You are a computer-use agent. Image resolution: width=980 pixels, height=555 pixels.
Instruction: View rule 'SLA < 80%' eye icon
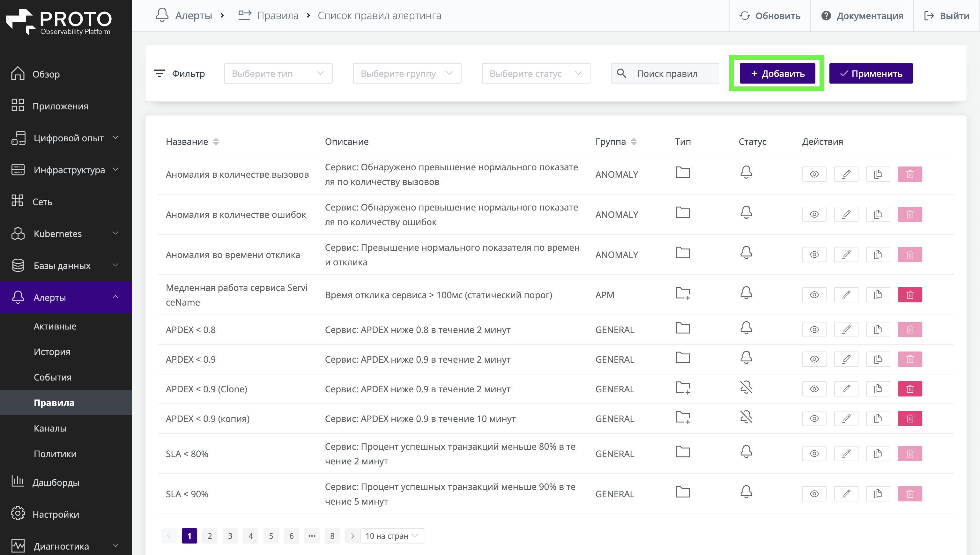pyautogui.click(x=814, y=454)
